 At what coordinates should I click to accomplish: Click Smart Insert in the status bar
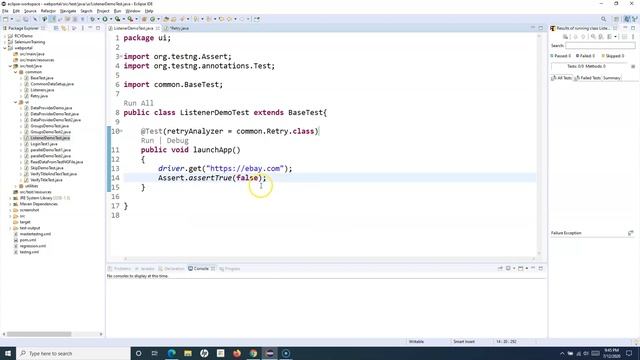pos(464,342)
